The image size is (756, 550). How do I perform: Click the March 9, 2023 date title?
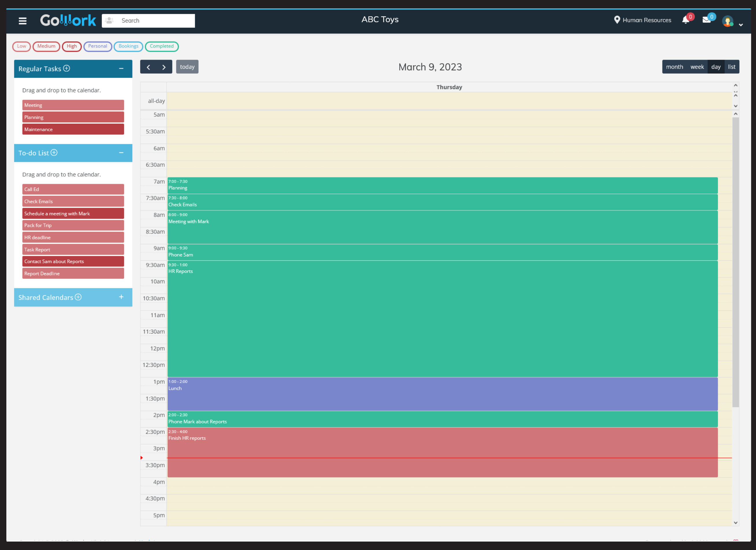(x=430, y=67)
